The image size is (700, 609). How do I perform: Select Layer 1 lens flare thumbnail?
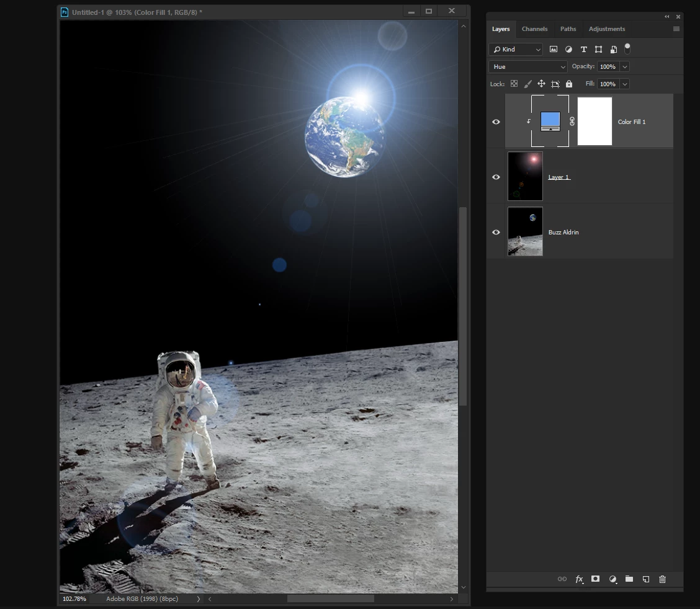(x=526, y=176)
